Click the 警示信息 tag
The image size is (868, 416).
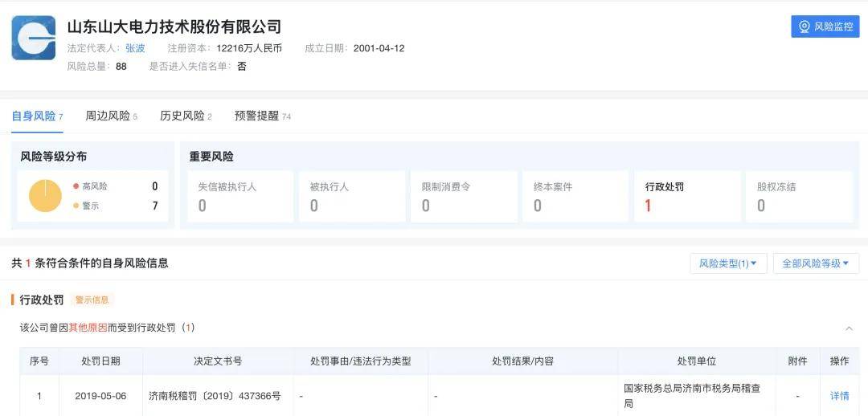click(x=92, y=300)
